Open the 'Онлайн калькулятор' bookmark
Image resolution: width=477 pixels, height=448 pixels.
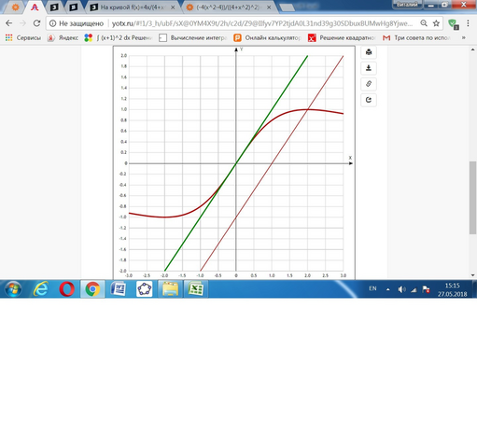point(268,37)
